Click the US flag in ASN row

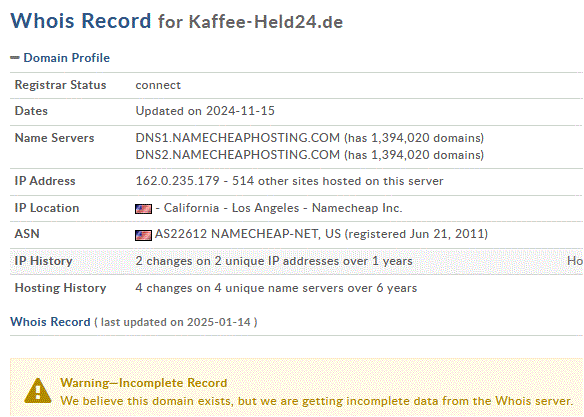click(143, 235)
